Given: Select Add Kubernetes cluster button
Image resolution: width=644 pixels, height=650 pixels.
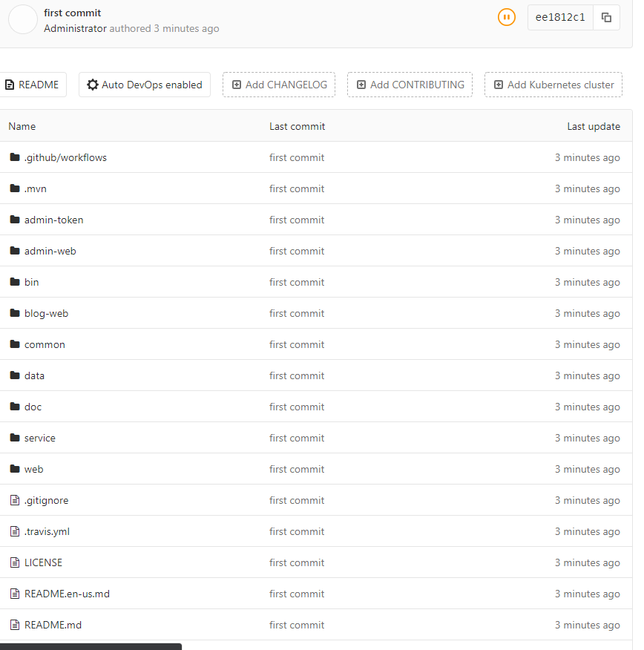Looking at the screenshot, I should [553, 85].
